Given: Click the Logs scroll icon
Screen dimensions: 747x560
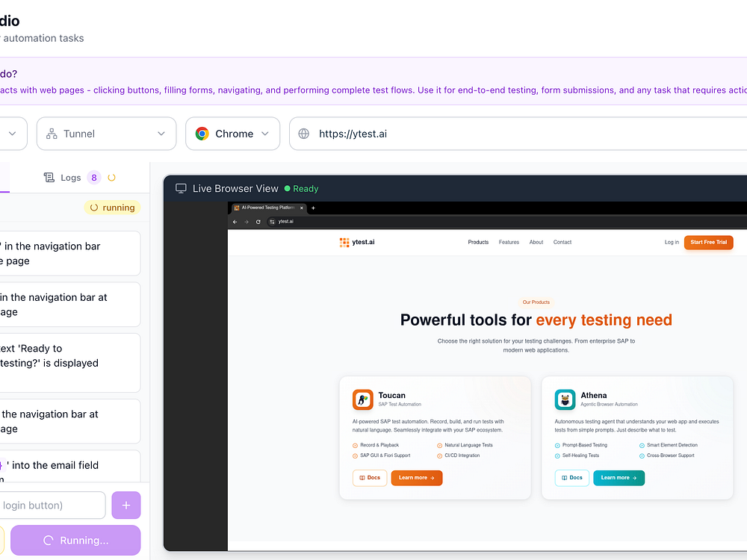Looking at the screenshot, I should pos(49,178).
